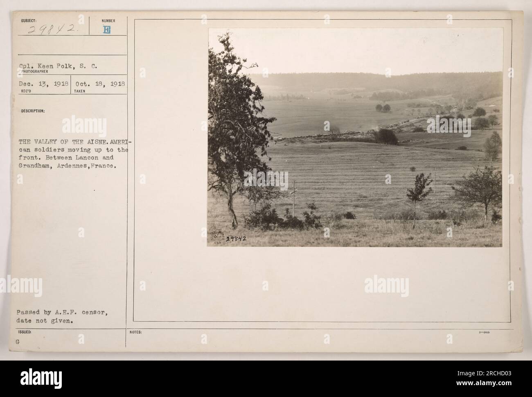Click the landscape photograph thumbnail

tap(355, 137)
